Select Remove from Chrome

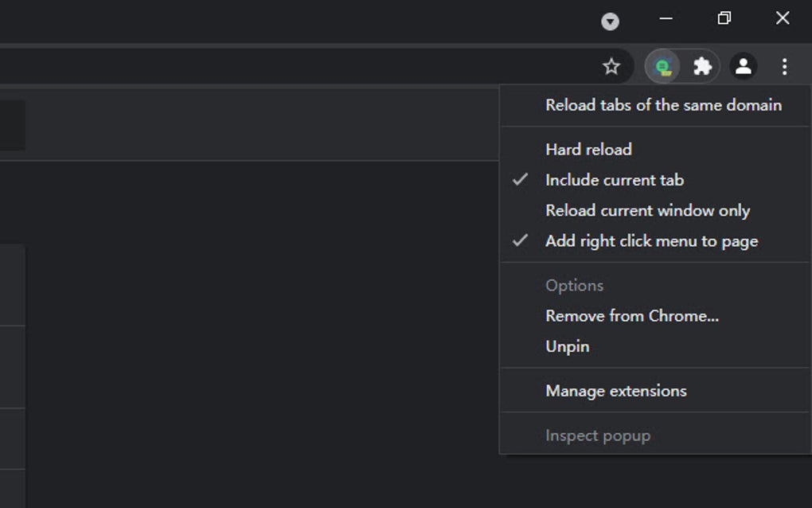pyautogui.click(x=630, y=315)
